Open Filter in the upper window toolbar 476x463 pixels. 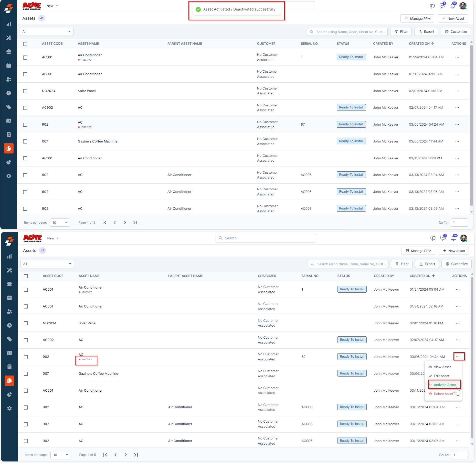click(401, 32)
